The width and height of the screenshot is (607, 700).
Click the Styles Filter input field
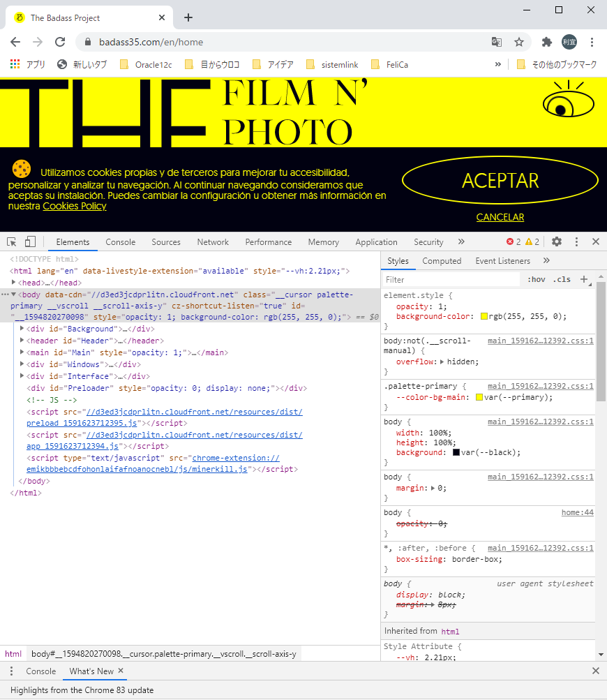coord(451,279)
